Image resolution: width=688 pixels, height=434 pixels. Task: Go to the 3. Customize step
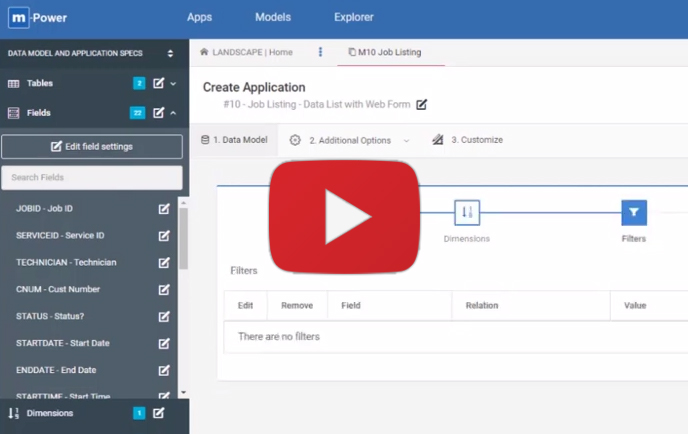[x=468, y=140]
